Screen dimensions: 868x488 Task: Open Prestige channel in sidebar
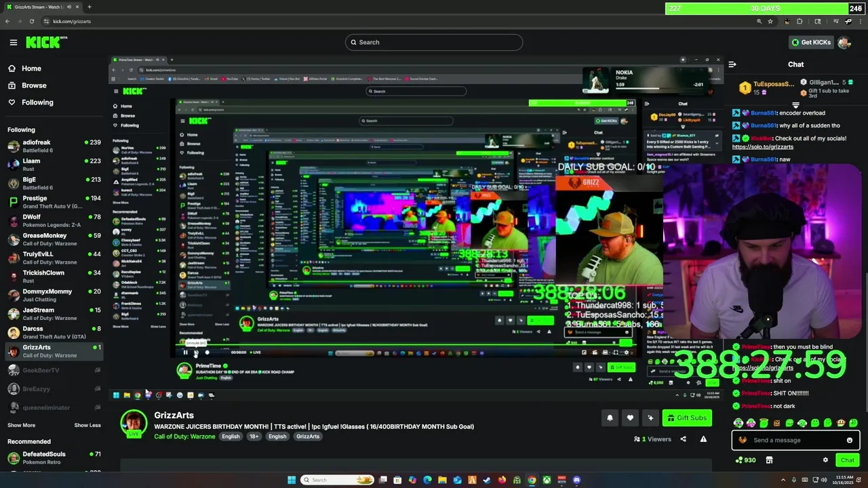[x=54, y=201]
